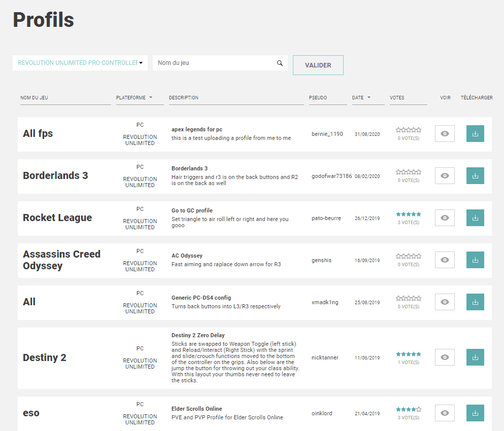Download the Destiny 2 profile
The height and width of the screenshot is (431, 504).
click(x=475, y=357)
